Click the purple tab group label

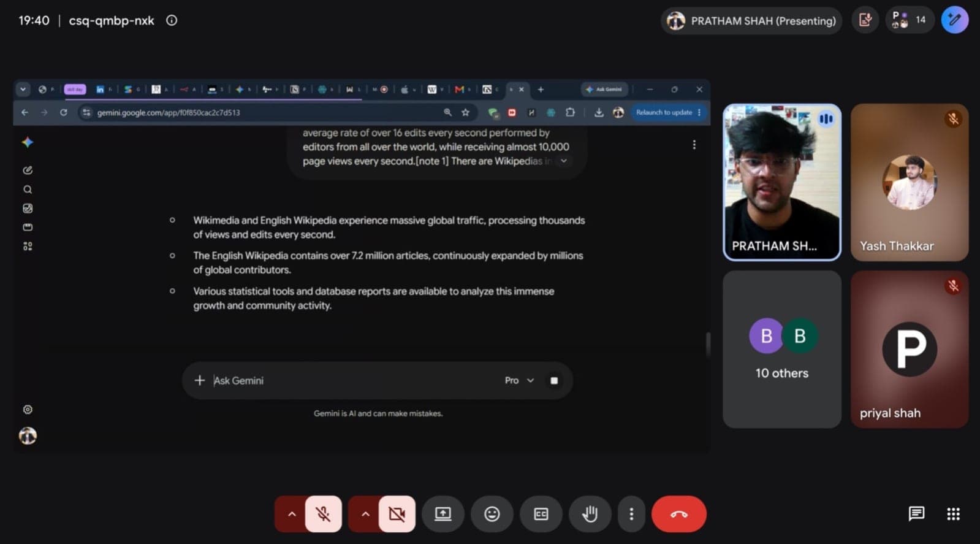pos(75,90)
